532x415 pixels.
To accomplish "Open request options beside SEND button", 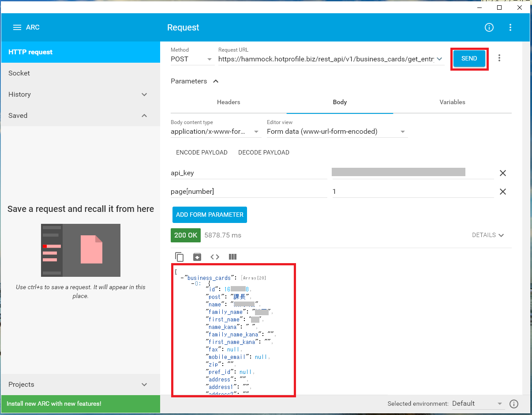I will pos(499,58).
